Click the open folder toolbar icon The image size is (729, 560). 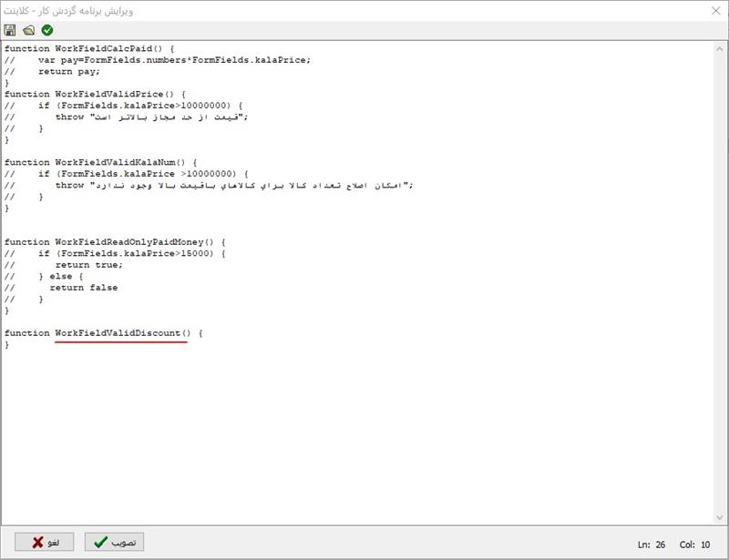[x=28, y=30]
